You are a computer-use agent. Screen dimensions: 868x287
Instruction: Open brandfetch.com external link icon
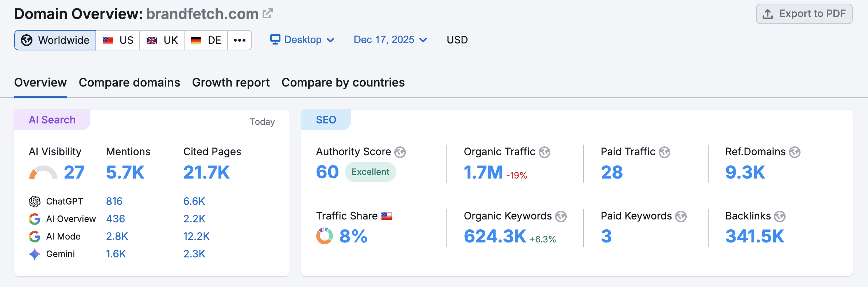pos(268,14)
